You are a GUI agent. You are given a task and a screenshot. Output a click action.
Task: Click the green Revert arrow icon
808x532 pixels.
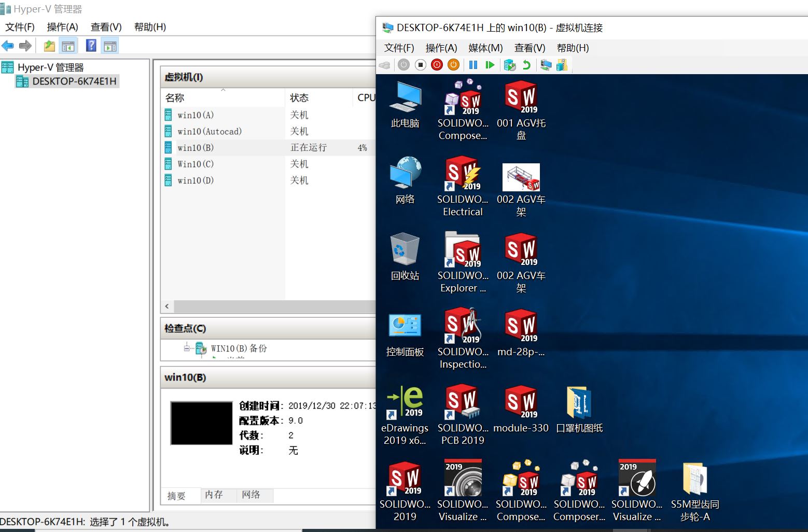pyautogui.click(x=526, y=65)
